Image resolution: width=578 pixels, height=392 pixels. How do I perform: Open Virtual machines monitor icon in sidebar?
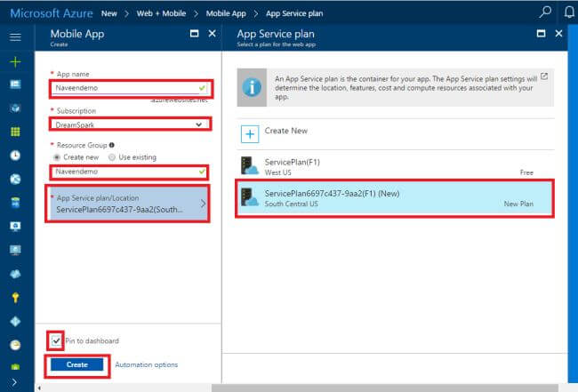coord(15,250)
